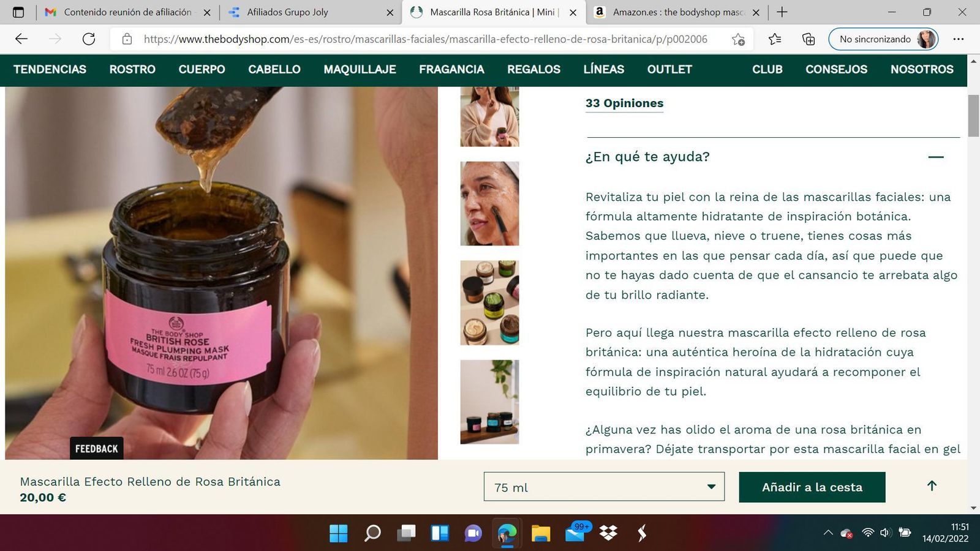
Task: Click the FEEDBACK label on the product image
Action: [x=96, y=448]
